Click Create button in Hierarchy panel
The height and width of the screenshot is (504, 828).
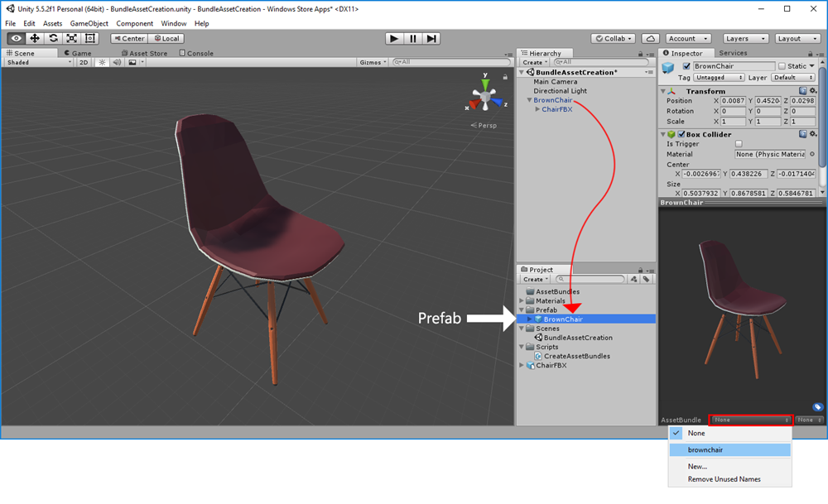click(535, 62)
